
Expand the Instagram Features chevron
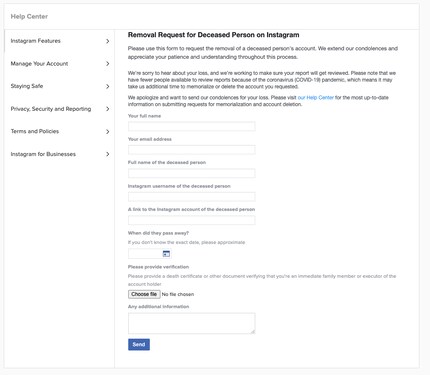(x=107, y=41)
